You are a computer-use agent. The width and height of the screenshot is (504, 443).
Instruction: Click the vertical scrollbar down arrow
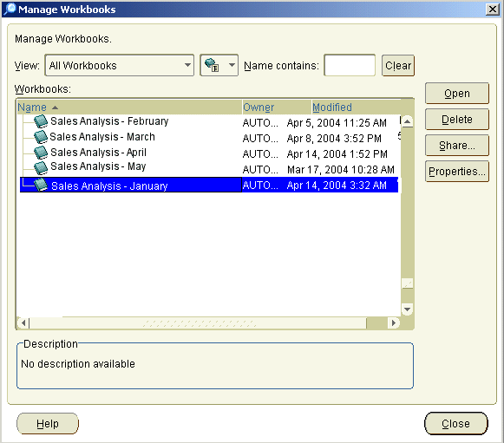tap(407, 309)
